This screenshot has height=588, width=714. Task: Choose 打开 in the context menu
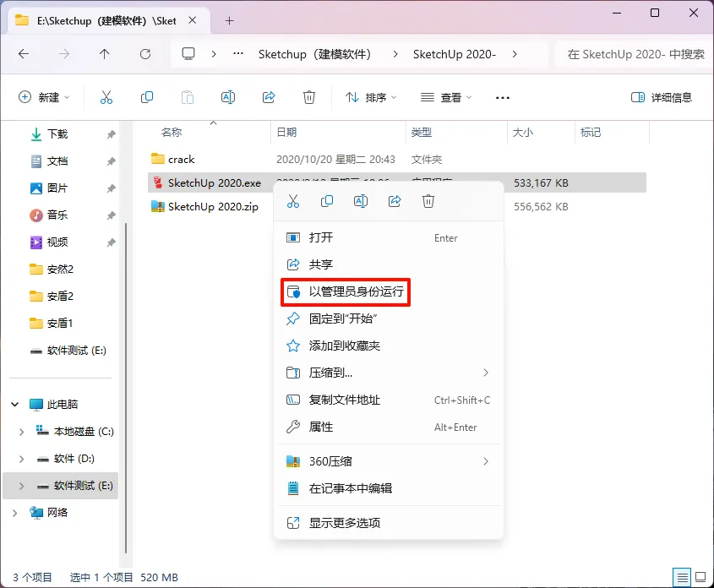pyautogui.click(x=389, y=237)
